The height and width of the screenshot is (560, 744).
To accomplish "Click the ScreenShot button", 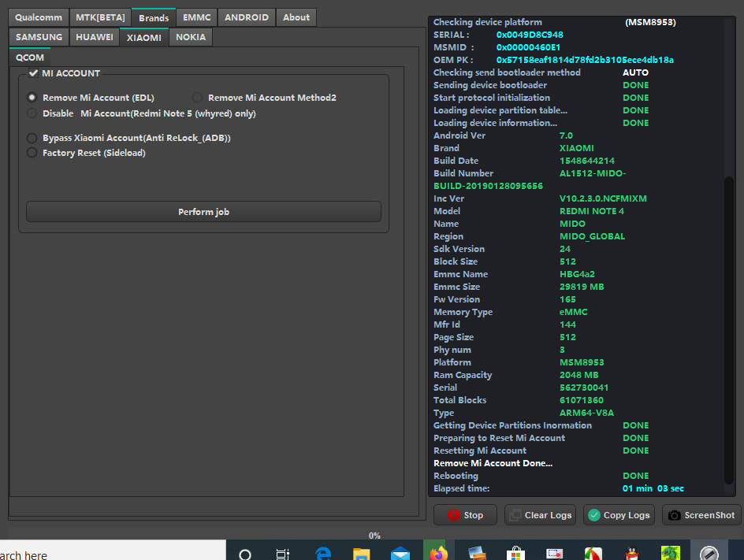I will coord(701,515).
